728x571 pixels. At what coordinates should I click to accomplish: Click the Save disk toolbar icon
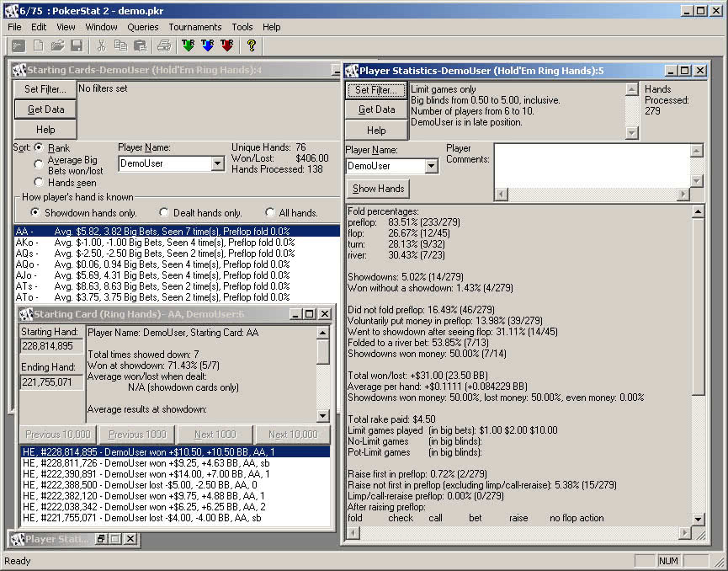pyautogui.click(x=77, y=45)
